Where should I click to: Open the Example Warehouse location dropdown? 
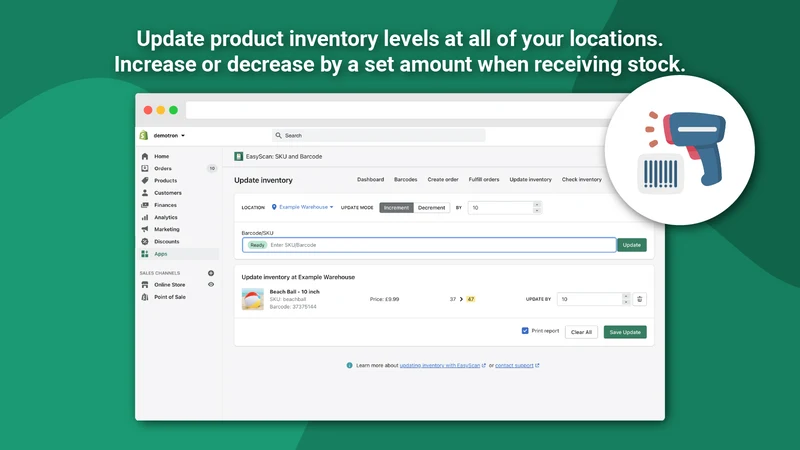tap(302, 207)
